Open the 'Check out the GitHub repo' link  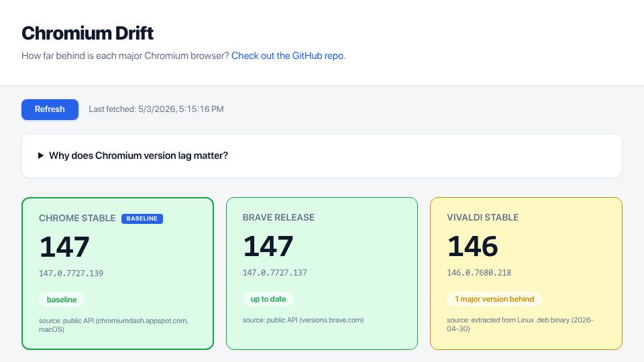[288, 56]
